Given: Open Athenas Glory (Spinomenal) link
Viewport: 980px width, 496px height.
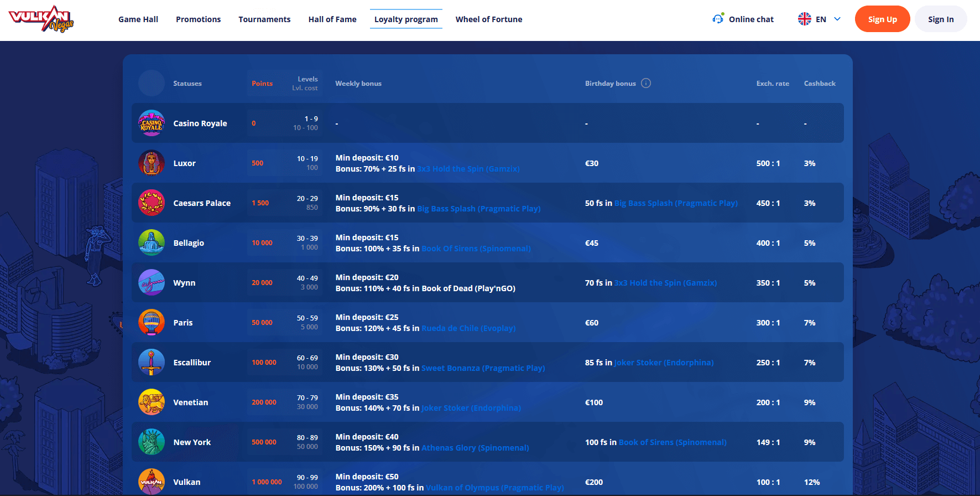Looking at the screenshot, I should [x=475, y=448].
